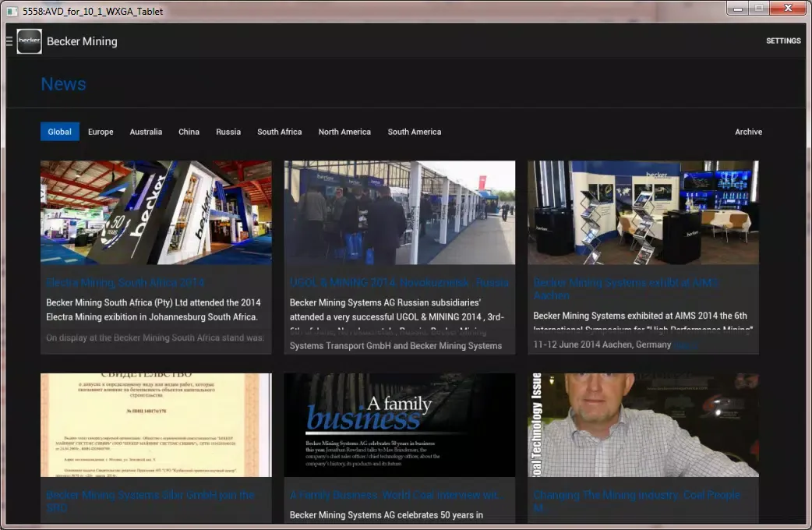Click the A family business image
The height and width of the screenshot is (530, 812).
(x=399, y=425)
